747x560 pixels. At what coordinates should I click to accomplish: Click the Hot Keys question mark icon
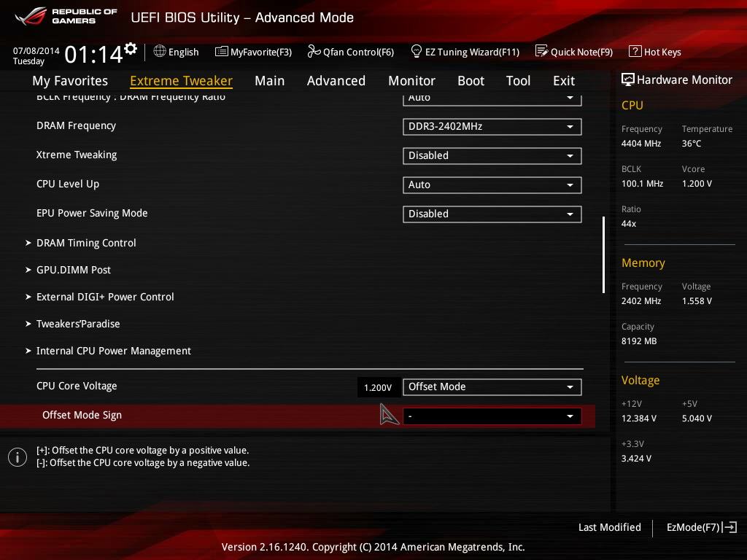click(635, 51)
